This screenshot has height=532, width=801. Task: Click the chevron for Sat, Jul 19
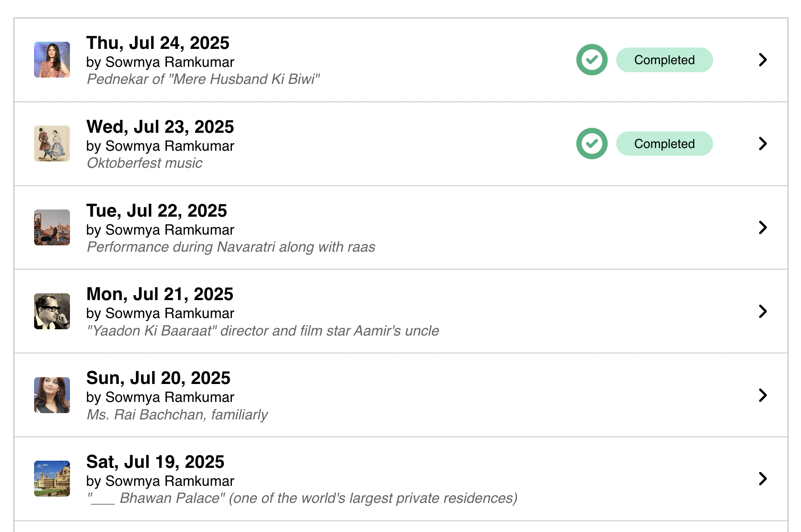point(762,479)
